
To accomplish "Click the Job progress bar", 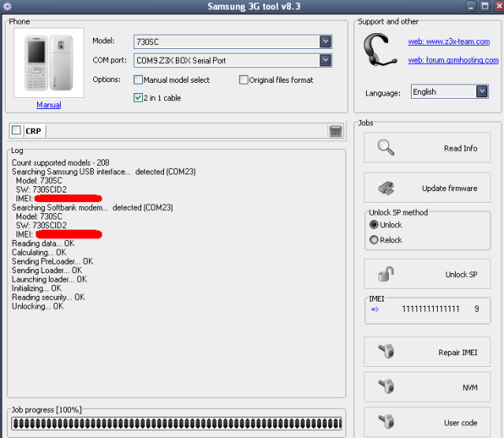I will pyautogui.click(x=177, y=424).
